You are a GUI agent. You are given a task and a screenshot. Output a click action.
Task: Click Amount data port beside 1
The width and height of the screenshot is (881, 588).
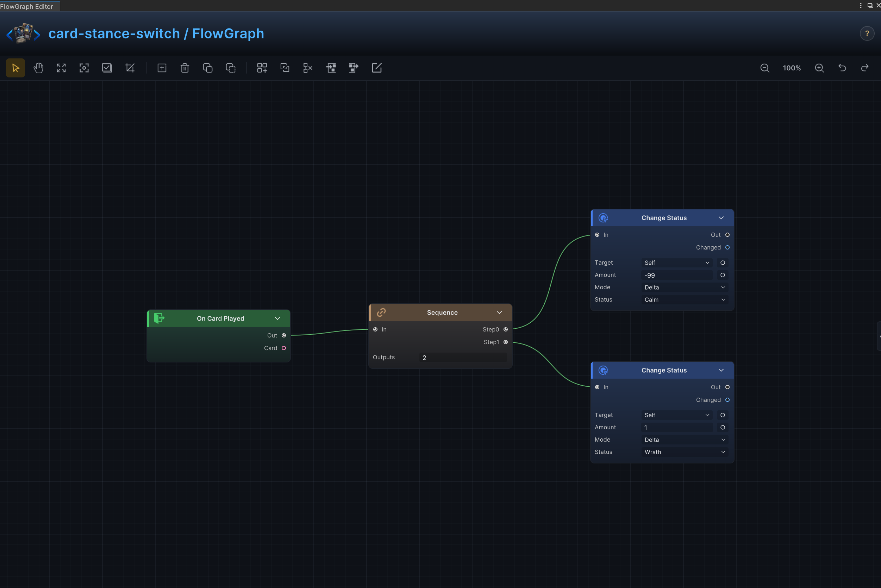pyautogui.click(x=722, y=428)
